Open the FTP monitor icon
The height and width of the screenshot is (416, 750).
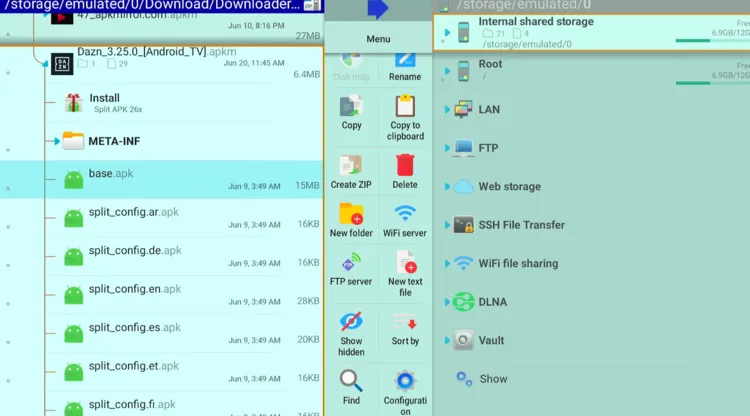pyautogui.click(x=463, y=148)
